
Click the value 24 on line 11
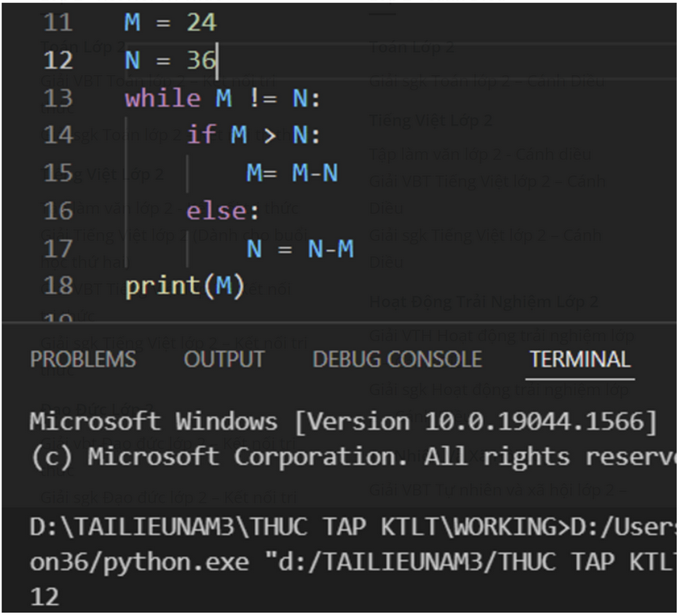(x=201, y=22)
